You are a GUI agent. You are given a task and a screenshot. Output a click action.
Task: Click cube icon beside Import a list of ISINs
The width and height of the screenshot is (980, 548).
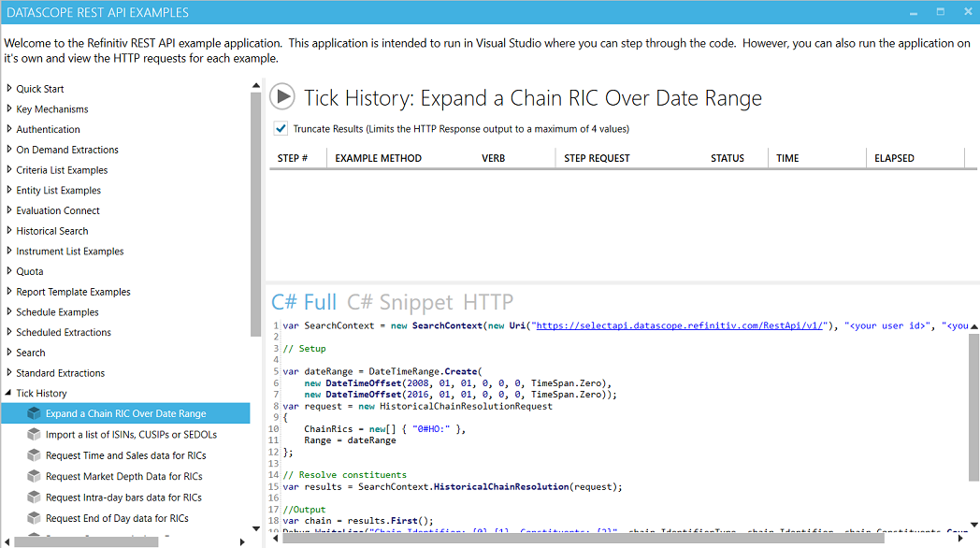(34, 434)
